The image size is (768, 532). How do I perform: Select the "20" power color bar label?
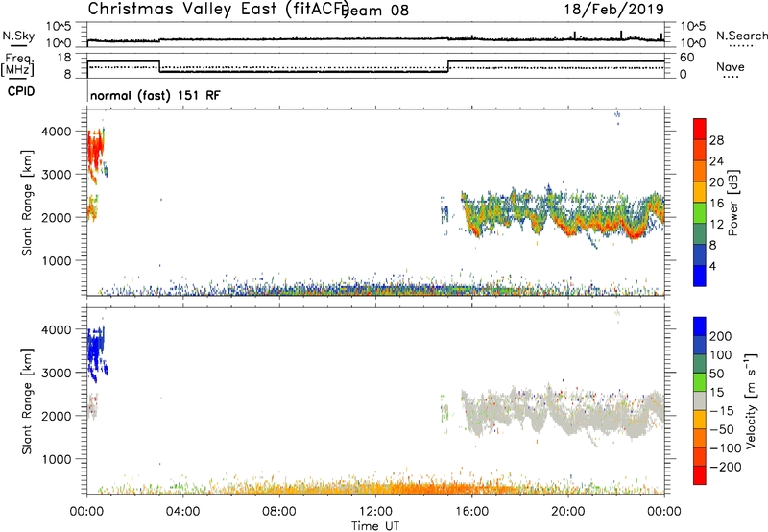tap(716, 182)
